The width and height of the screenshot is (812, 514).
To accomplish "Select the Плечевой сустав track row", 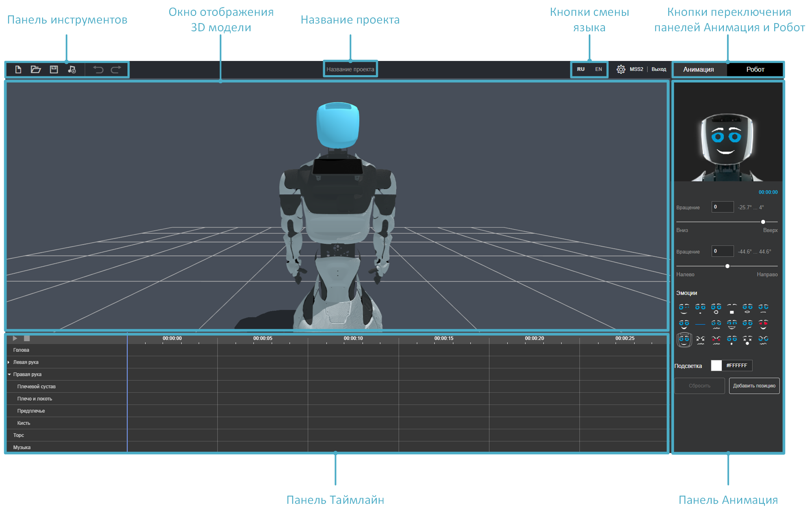I will (67, 386).
